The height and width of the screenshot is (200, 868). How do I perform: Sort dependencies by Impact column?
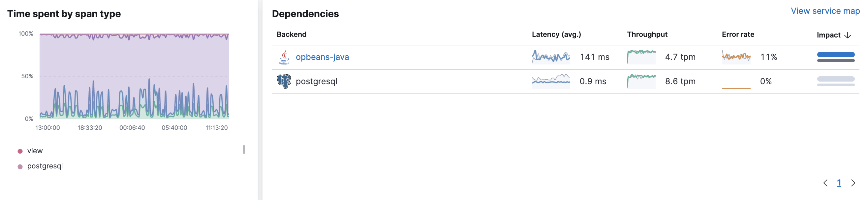[828, 35]
